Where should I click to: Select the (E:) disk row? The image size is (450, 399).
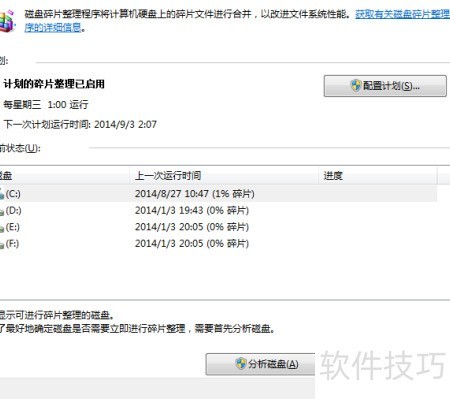[218, 227]
